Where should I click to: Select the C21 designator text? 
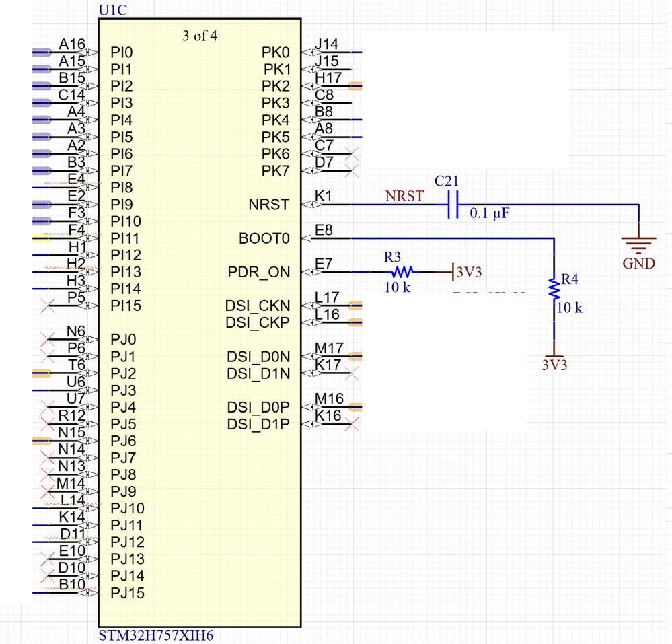click(x=447, y=181)
